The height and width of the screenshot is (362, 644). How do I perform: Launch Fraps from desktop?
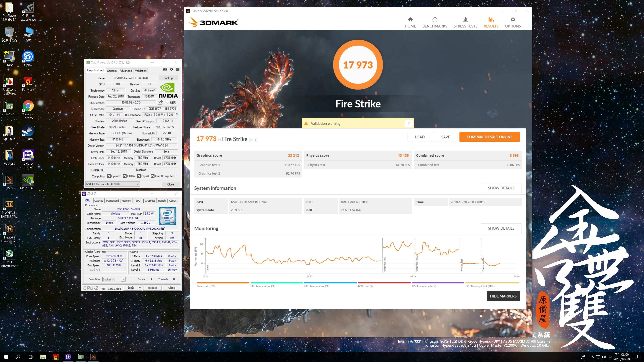9,58
